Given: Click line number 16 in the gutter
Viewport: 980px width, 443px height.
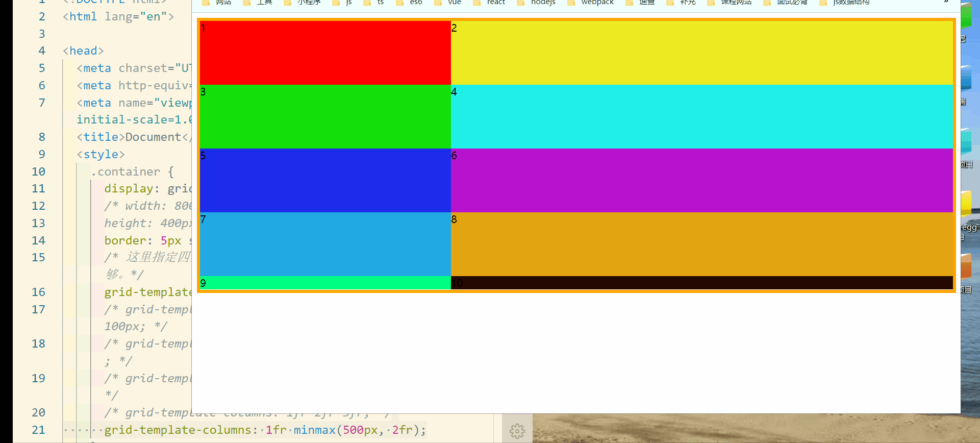Looking at the screenshot, I should [38, 292].
